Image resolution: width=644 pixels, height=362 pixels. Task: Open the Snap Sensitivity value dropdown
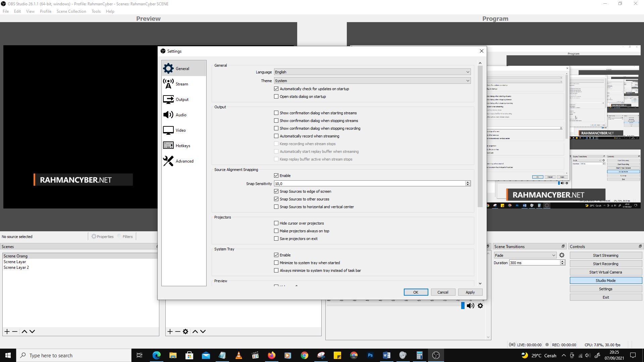point(468,183)
